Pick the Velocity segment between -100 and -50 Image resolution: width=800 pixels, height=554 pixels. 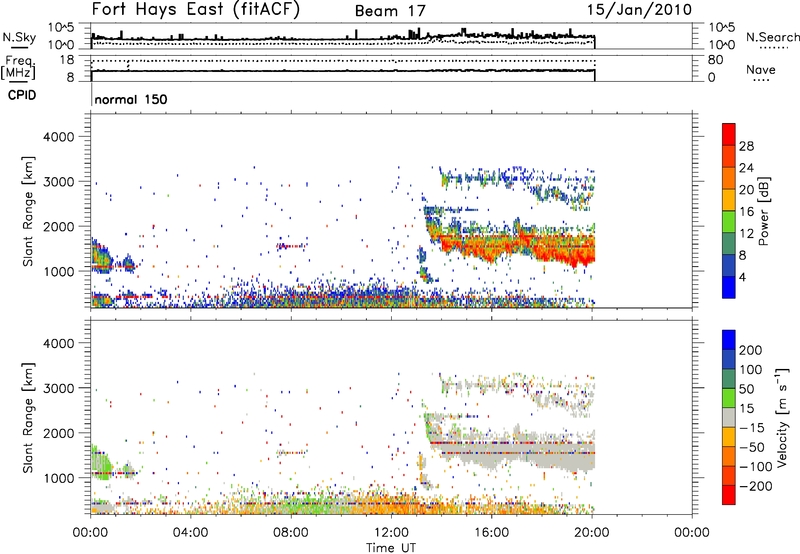[729, 457]
